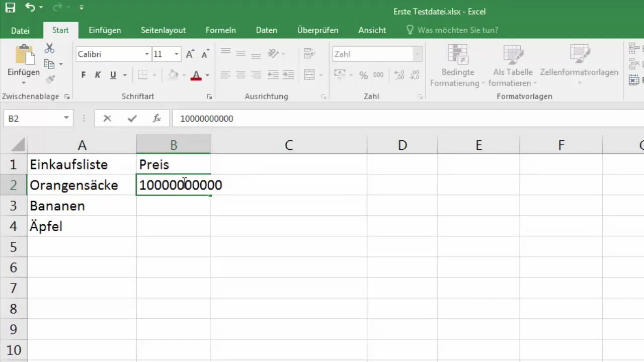Viewport: 644px width, 362px height.
Task: Expand the font color picker arrow
Action: click(207, 75)
